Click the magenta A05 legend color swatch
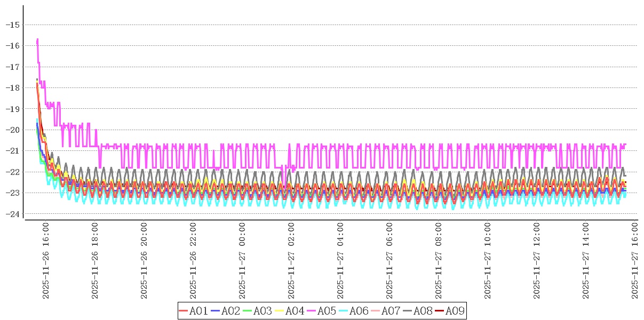644x320 pixels. pos(312,311)
